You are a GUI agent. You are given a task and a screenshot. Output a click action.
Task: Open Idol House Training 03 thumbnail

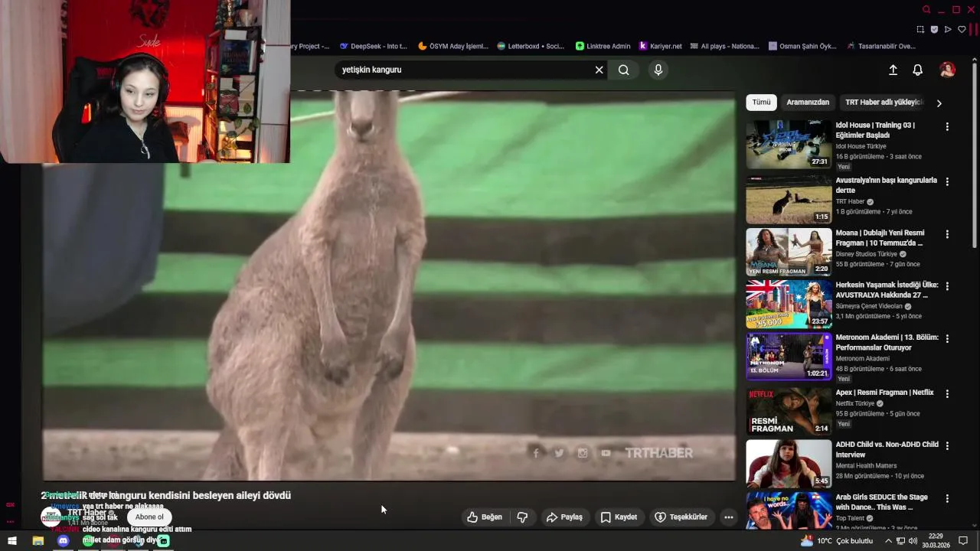point(789,144)
